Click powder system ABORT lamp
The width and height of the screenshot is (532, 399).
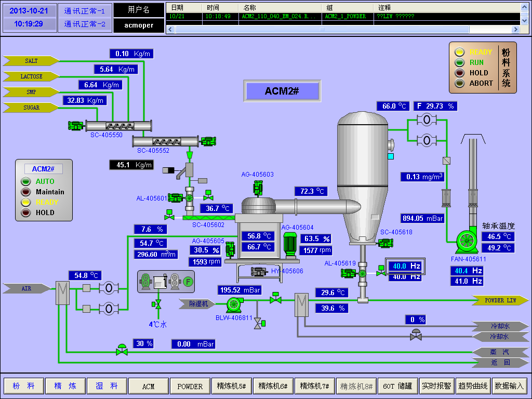pos(459,83)
